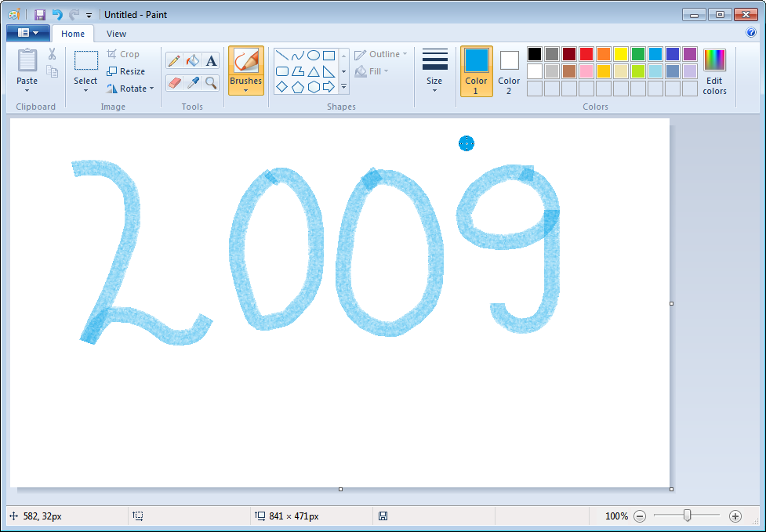The image size is (766, 532).
Task: Activate the Text tool
Action: [x=211, y=60]
